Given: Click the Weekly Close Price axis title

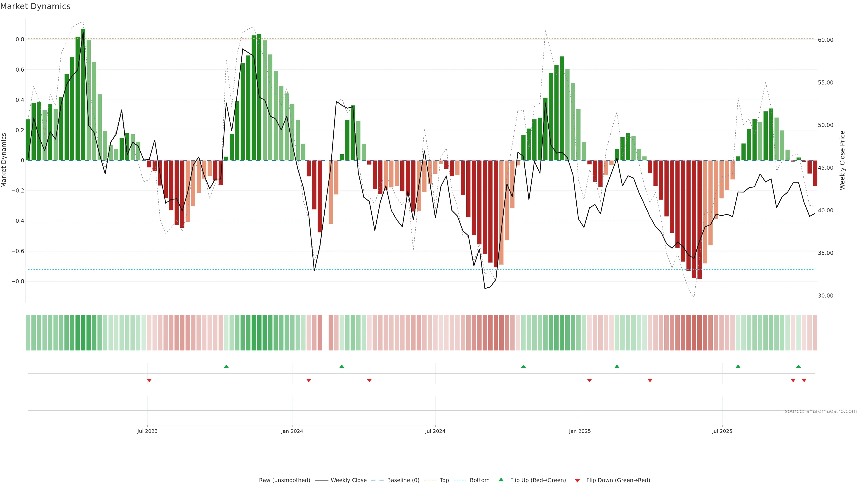Looking at the screenshot, I should coord(842,160).
